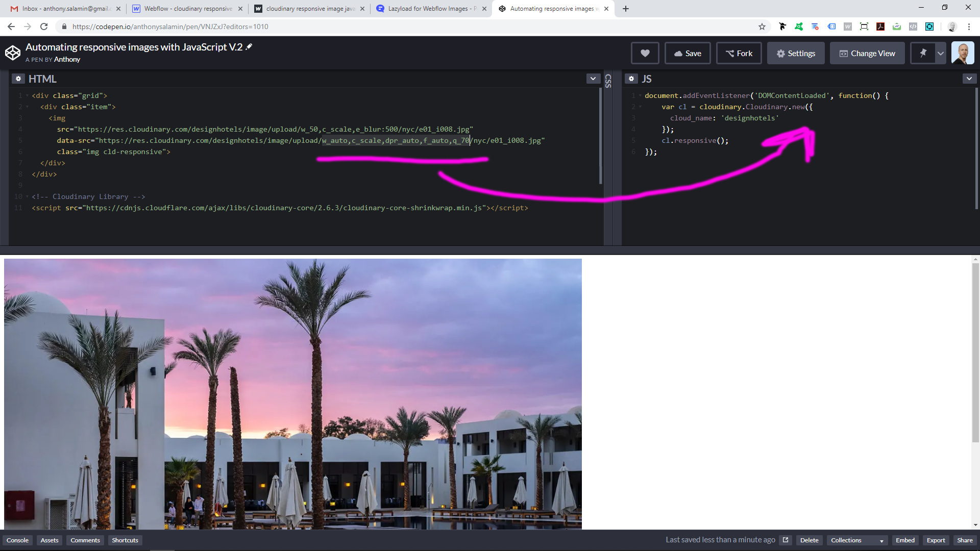The image size is (980, 551).
Task: Open the Console panel
Action: point(17,540)
